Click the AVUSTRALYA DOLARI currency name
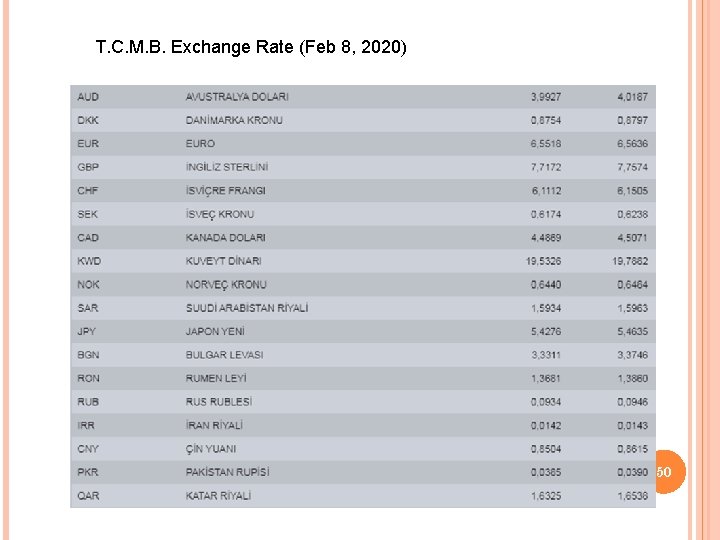The width and height of the screenshot is (720, 540). [x=237, y=97]
